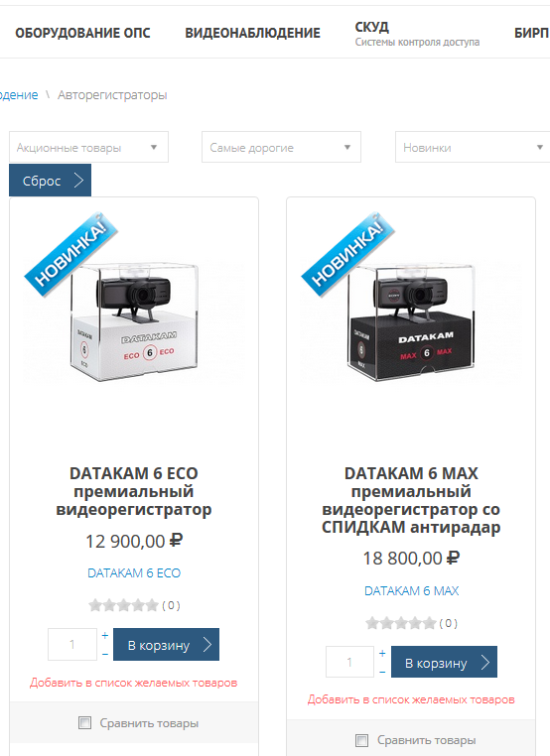Open the Акционные товары dropdown
Screen dimensions: 550x756
point(88,147)
